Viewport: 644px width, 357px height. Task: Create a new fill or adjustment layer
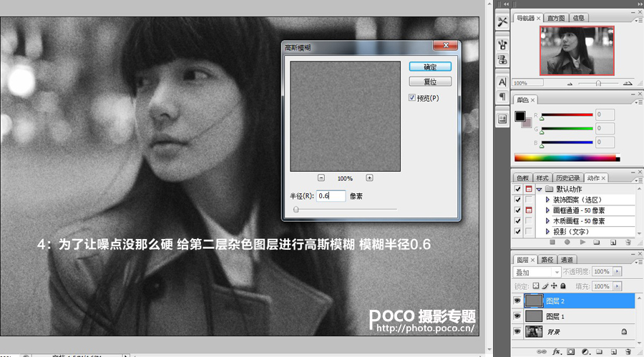point(585,352)
